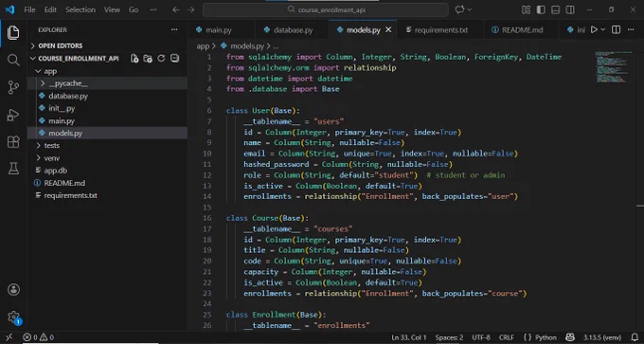Open remote window status icon
The width and height of the screenshot is (644, 344).
[9, 337]
